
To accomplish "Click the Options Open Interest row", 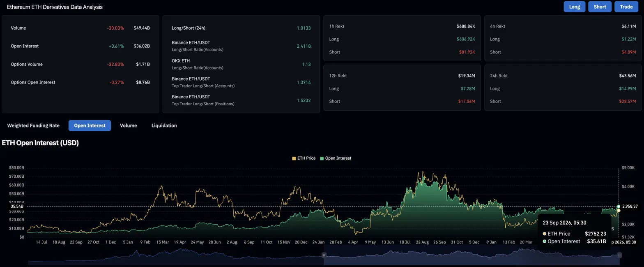I will pyautogui.click(x=80, y=82).
